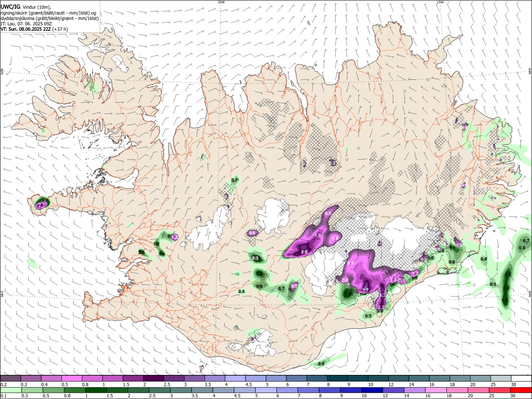
Task: Click the '20W' longitude label at top
Action: click(221, 2)
